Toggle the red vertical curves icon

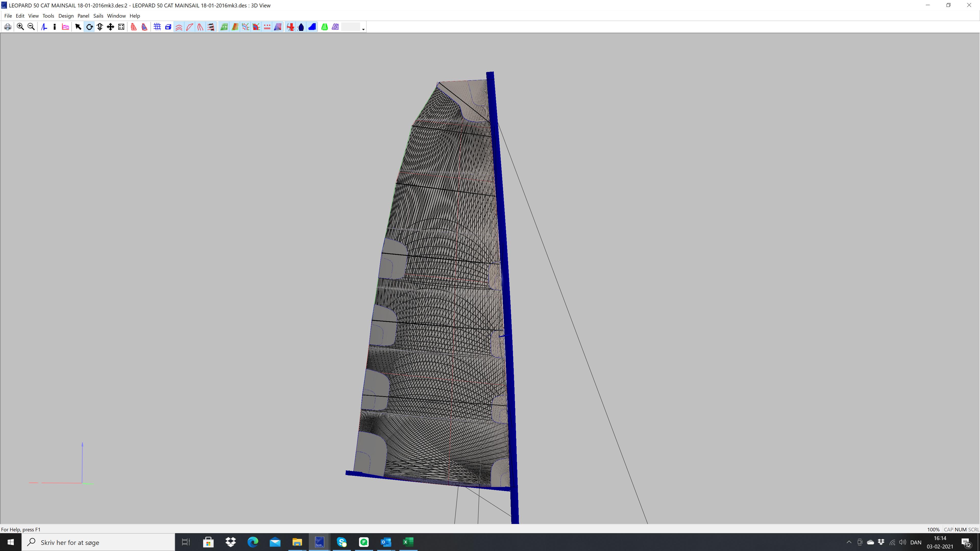coord(200,27)
